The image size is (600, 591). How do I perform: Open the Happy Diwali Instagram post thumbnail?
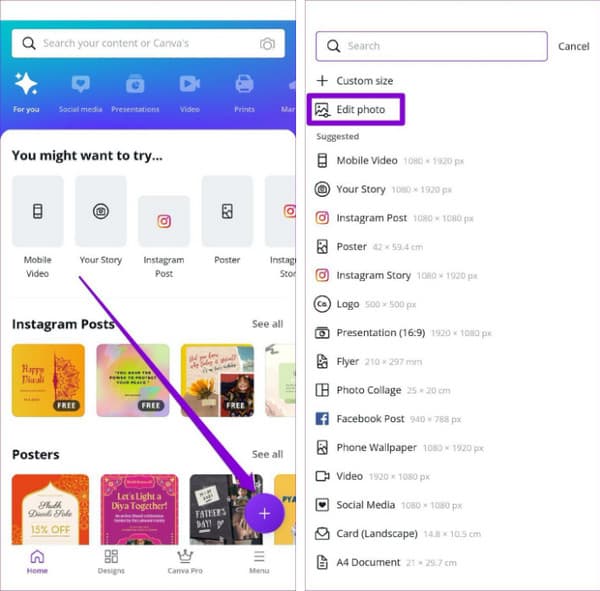pyautogui.click(x=48, y=380)
